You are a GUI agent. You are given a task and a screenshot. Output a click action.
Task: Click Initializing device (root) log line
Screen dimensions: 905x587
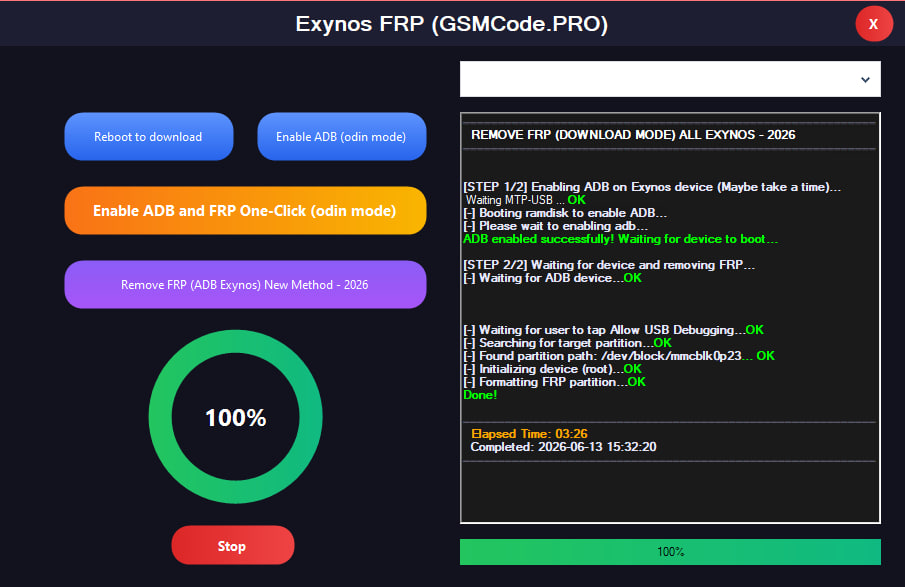click(x=552, y=369)
